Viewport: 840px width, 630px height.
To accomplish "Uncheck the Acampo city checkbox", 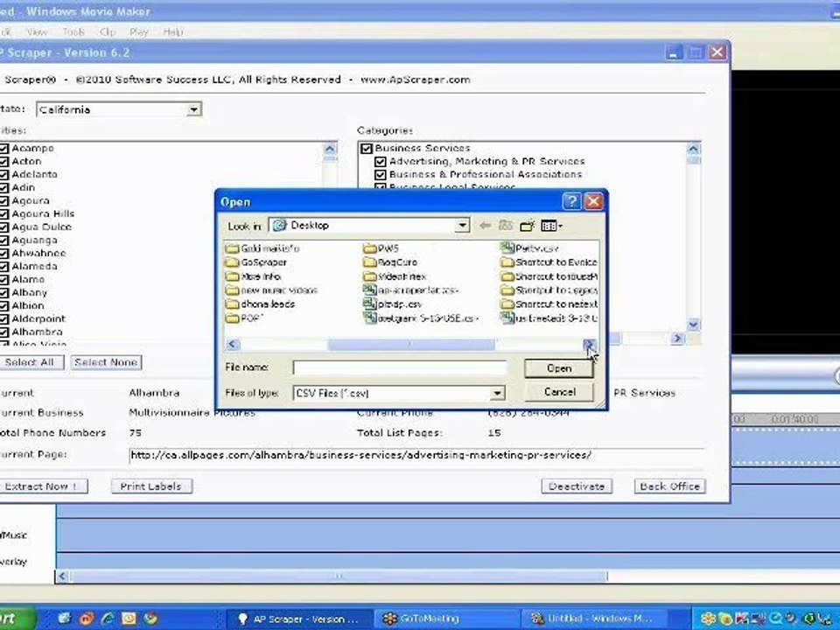I will coord(4,149).
